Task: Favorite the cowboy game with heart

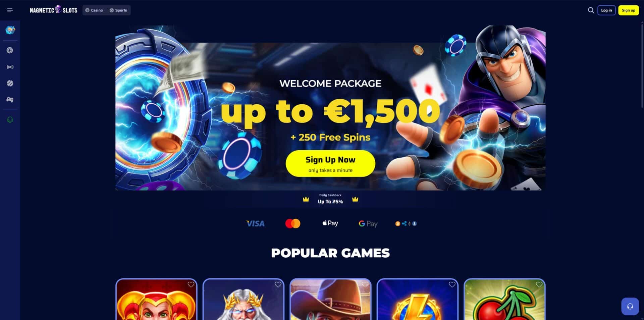Action: pyautogui.click(x=365, y=284)
